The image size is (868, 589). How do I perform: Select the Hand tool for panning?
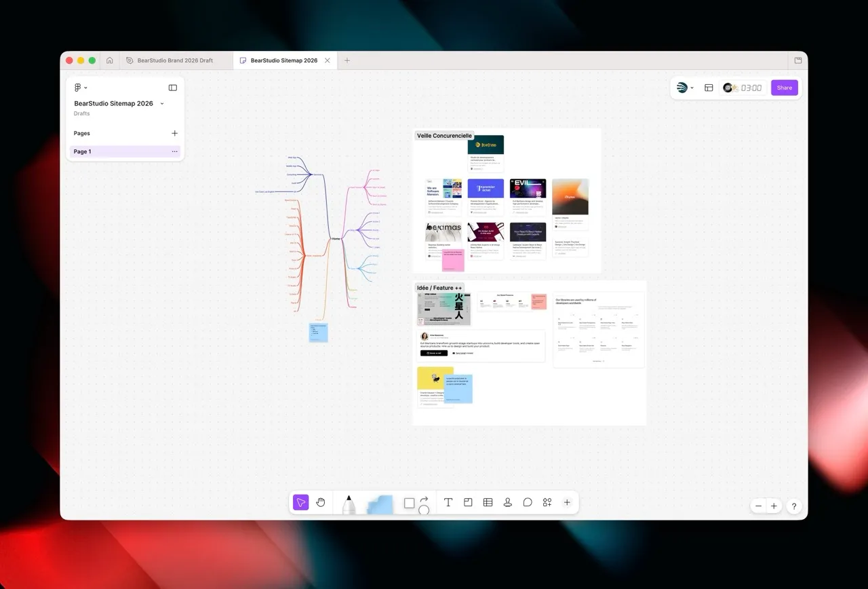(321, 502)
